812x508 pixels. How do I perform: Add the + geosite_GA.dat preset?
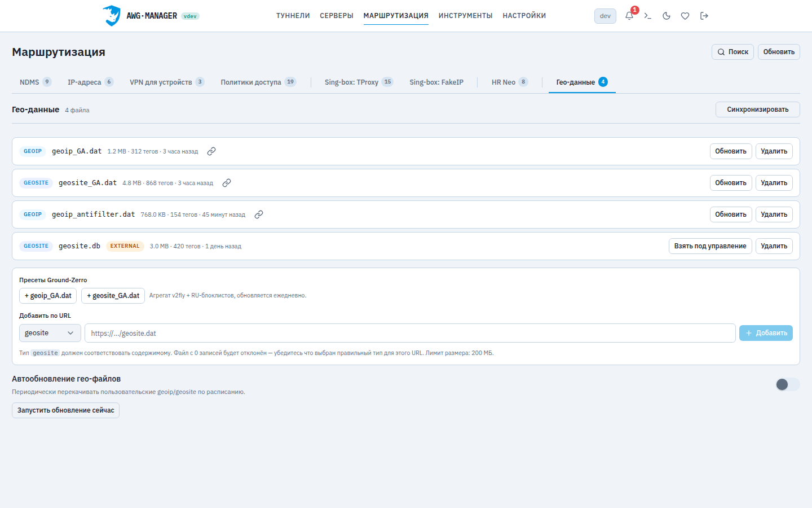point(113,296)
